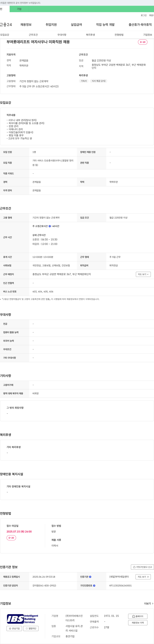Jump to 복리후생 section tab
154x644 pixels.
(x=90, y=35)
